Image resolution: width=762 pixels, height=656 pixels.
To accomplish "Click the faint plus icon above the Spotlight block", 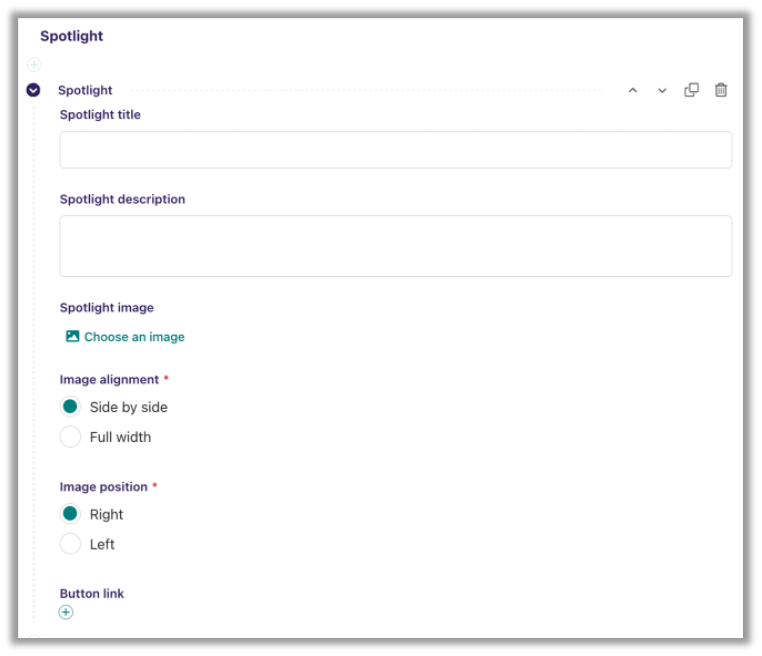I will click(x=34, y=64).
